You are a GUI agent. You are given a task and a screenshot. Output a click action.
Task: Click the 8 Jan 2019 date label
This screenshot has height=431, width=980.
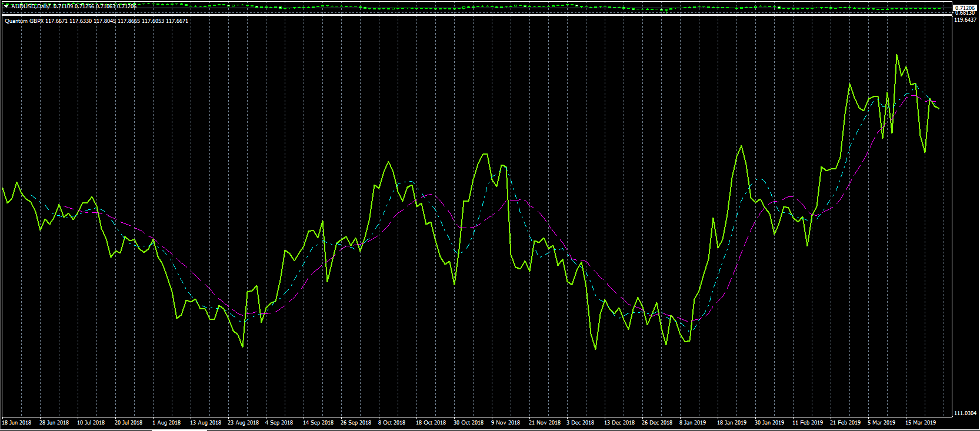point(693,422)
